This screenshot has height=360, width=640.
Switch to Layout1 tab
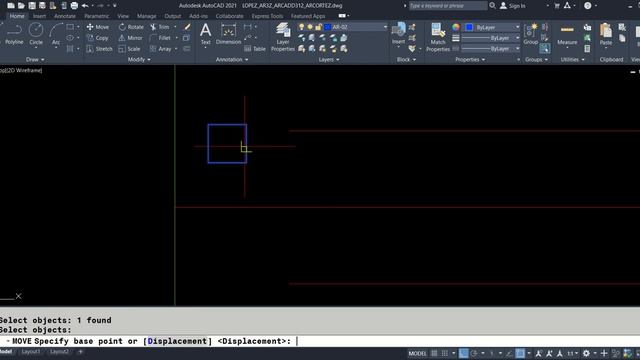point(31,352)
